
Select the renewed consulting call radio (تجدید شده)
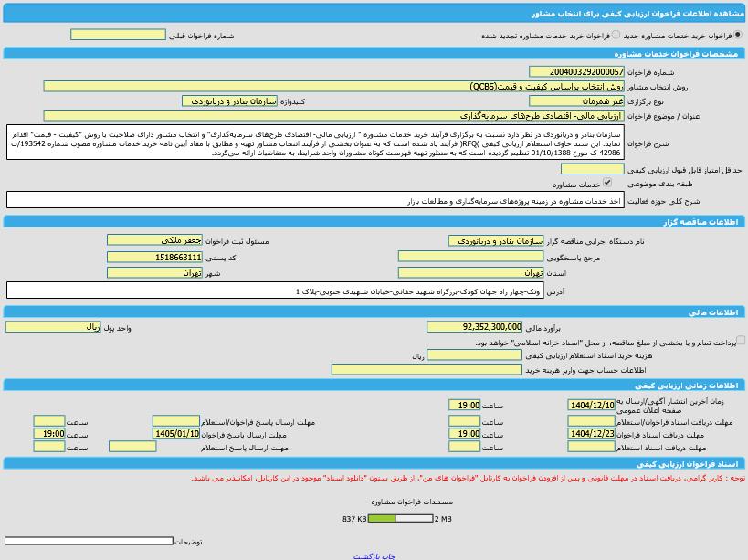616,35
